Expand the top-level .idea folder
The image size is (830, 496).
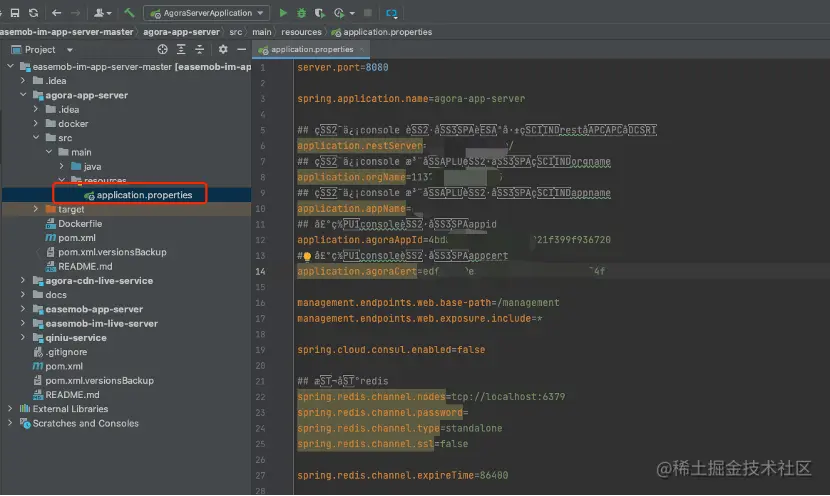click(x=23, y=80)
